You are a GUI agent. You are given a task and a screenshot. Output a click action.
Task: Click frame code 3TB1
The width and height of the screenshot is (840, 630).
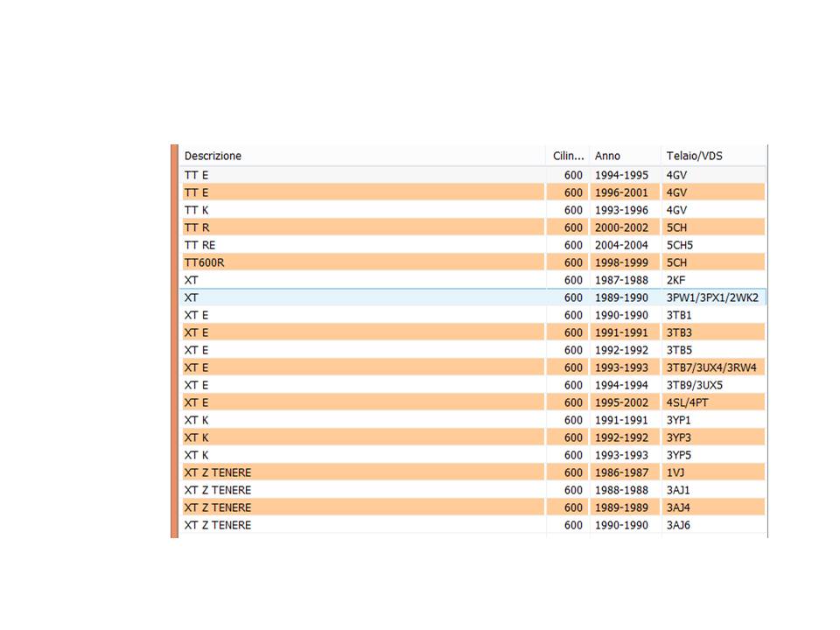coord(679,316)
